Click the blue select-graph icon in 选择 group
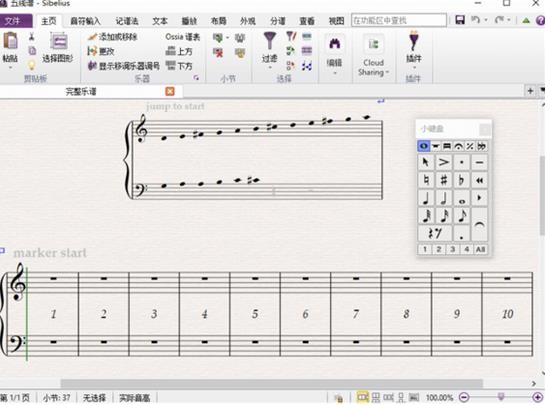Screen dimensions: 545x405 tap(307, 65)
